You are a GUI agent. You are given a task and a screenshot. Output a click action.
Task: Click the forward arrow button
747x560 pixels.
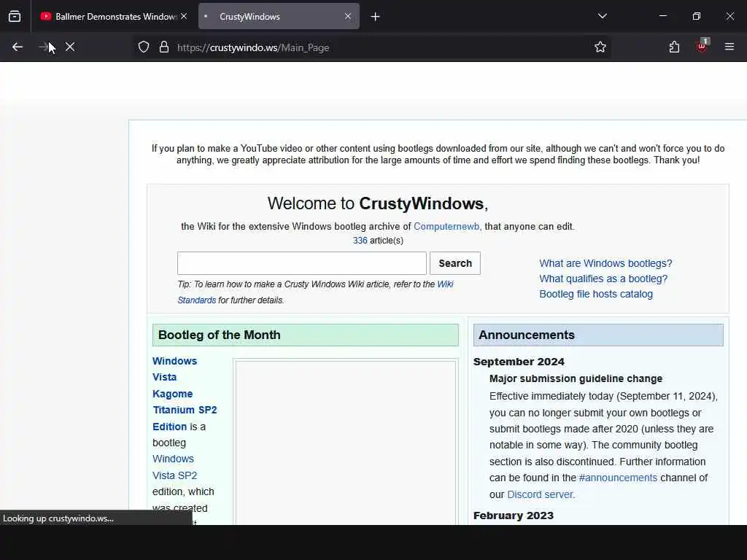point(43,47)
